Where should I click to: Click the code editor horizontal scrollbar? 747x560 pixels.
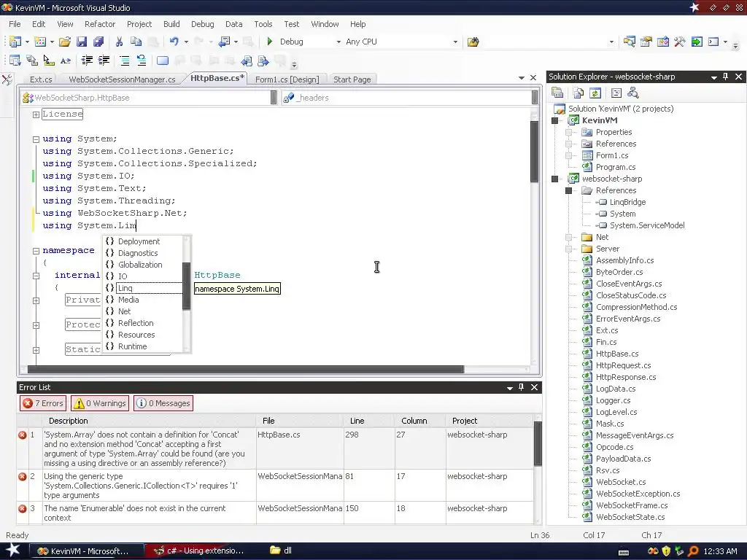245,370
